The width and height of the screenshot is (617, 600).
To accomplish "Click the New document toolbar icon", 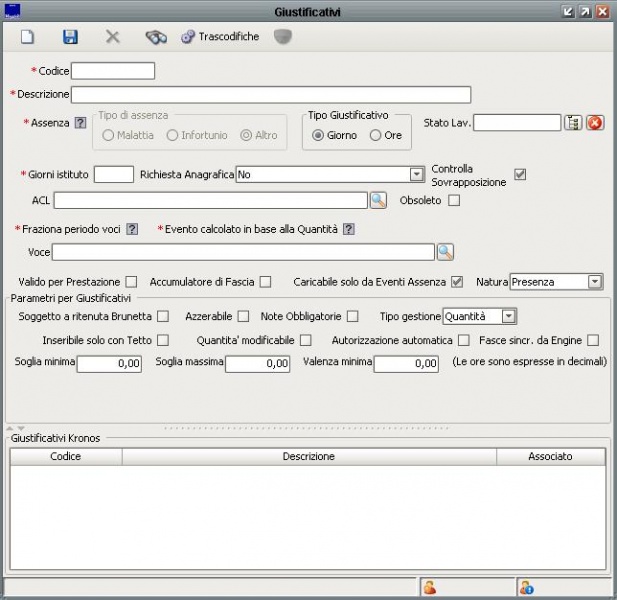I will click(x=28, y=37).
